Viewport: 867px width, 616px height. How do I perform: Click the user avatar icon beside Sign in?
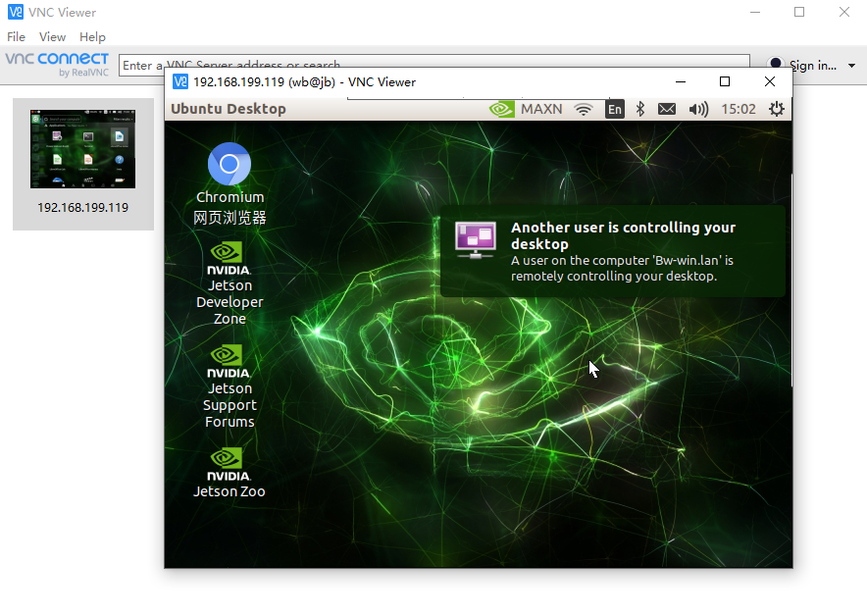pyautogui.click(x=775, y=63)
